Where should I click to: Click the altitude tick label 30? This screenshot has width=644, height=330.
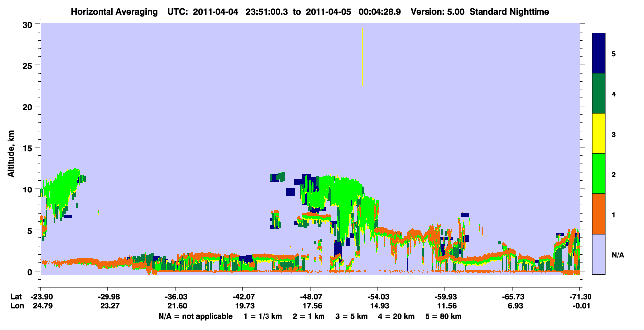tap(29, 24)
